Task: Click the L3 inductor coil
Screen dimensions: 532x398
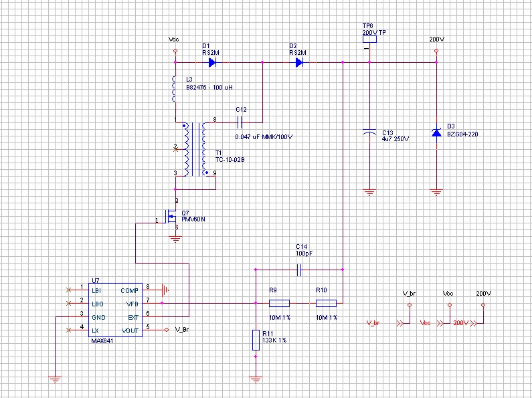Action: pyautogui.click(x=175, y=88)
